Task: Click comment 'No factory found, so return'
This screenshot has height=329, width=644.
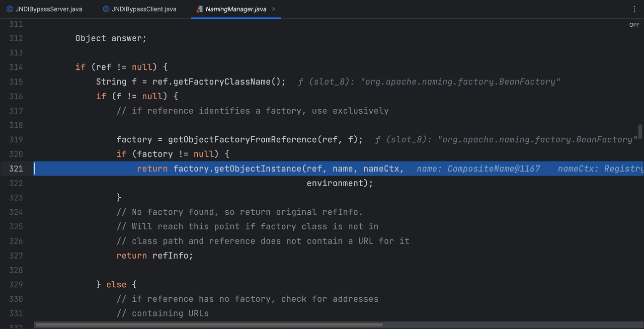Action: point(239,212)
